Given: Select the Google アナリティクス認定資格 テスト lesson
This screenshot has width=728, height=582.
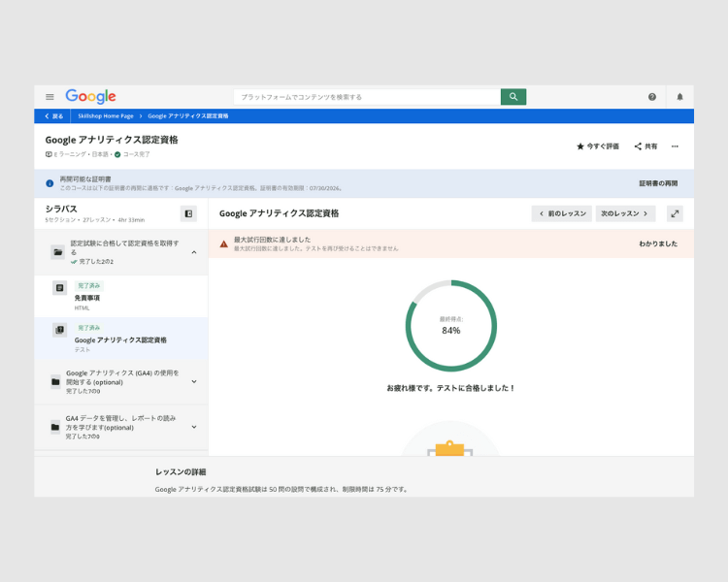Looking at the screenshot, I should (121, 339).
